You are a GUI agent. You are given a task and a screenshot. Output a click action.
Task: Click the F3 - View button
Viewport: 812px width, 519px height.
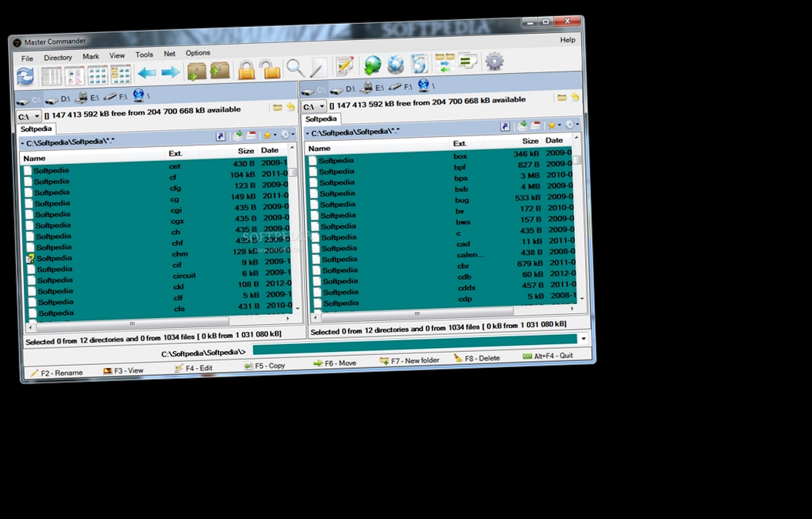pyautogui.click(x=123, y=371)
